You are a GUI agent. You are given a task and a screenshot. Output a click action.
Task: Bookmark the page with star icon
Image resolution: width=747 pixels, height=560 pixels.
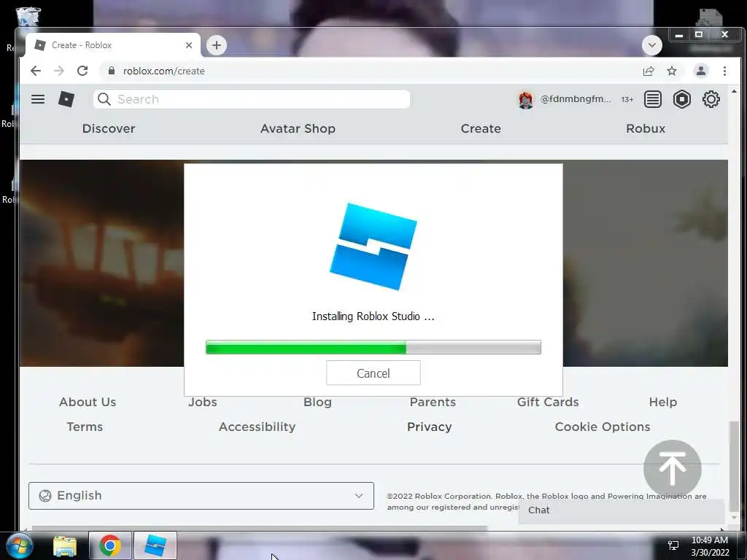tap(672, 71)
